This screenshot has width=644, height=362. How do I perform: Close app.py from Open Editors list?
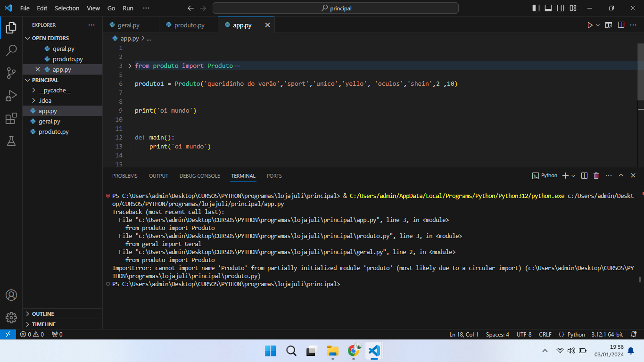tap(38, 69)
